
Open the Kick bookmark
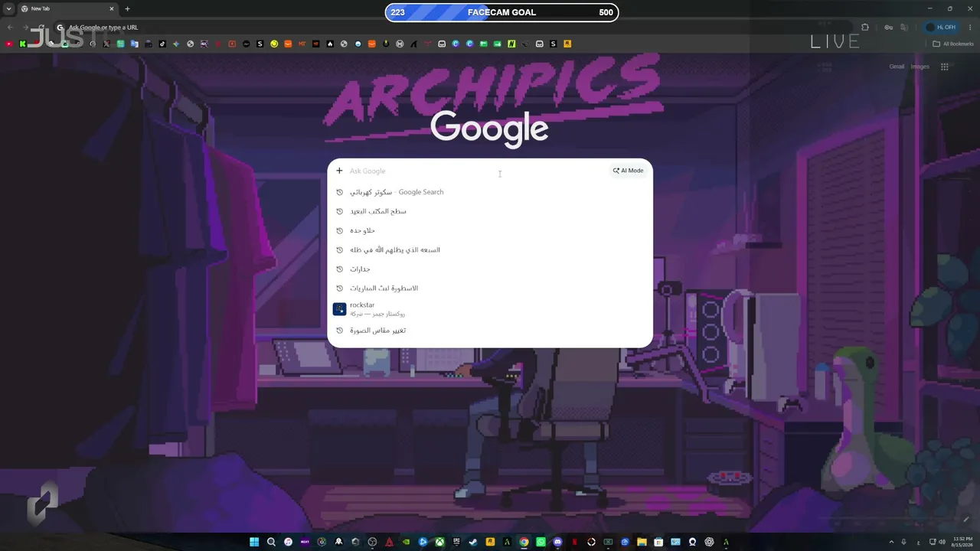[x=23, y=44]
